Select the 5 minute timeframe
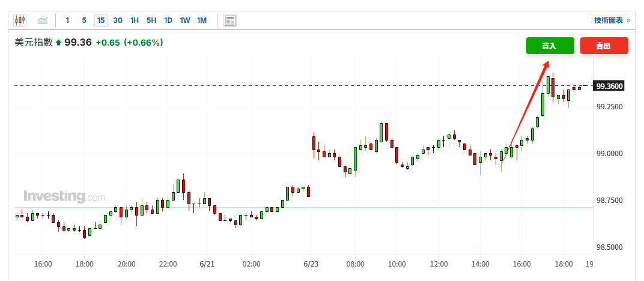 [x=84, y=20]
